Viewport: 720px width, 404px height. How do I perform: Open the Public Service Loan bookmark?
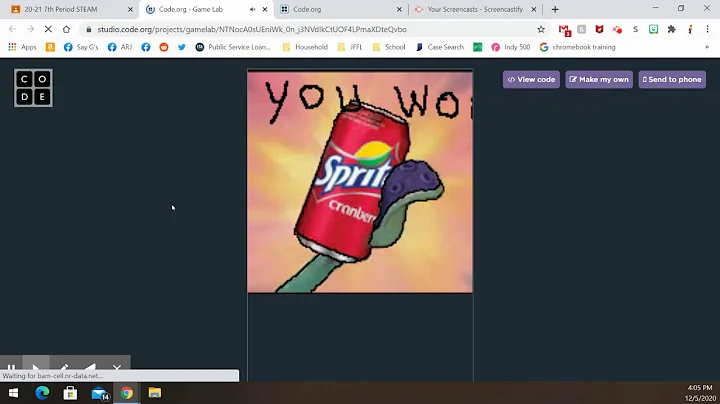(233, 47)
